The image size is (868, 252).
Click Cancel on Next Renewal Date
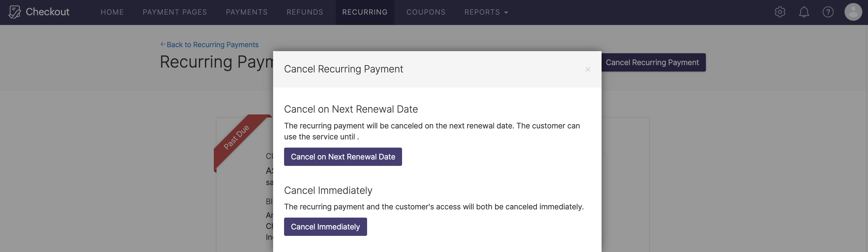(x=343, y=156)
